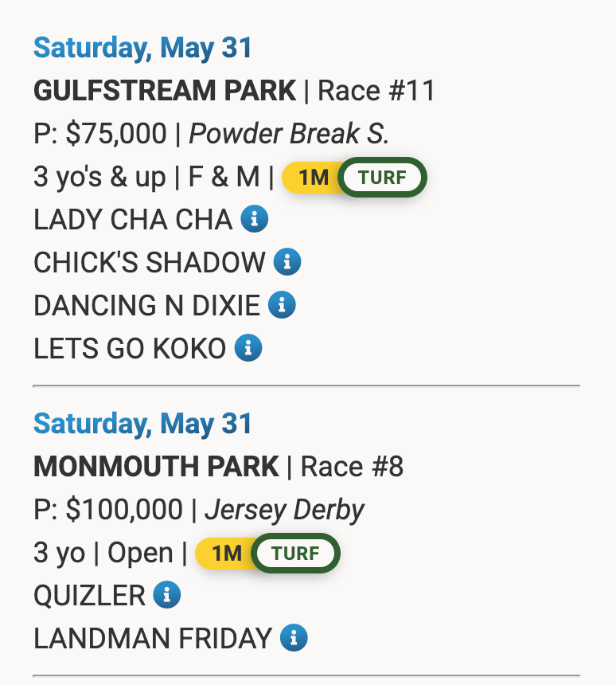Screen dimensions: 616x685
Task: Click the Jersey Derby race name
Action: click(x=285, y=511)
